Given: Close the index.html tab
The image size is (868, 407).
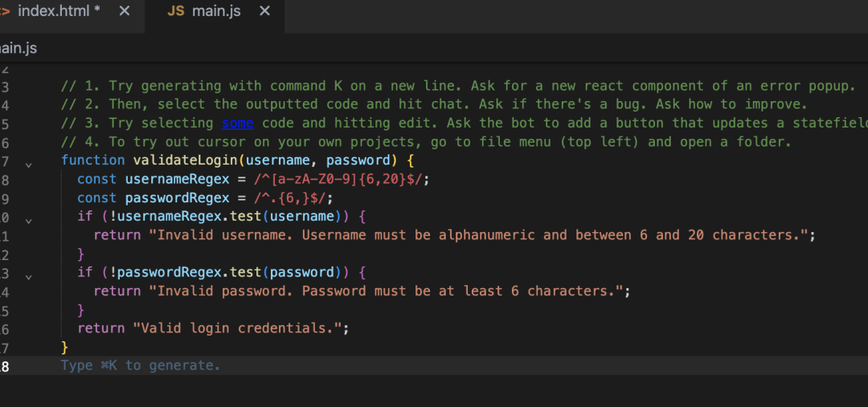Looking at the screenshot, I should click(x=124, y=12).
